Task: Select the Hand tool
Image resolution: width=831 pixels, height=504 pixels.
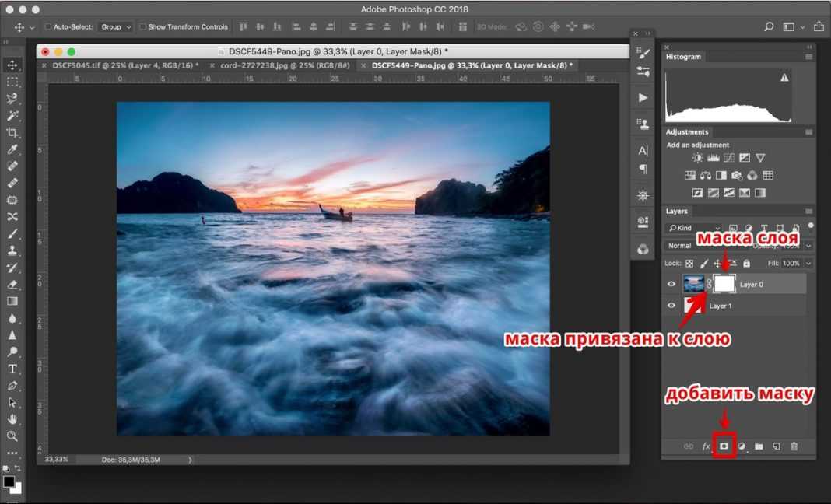Action: pyautogui.click(x=12, y=419)
